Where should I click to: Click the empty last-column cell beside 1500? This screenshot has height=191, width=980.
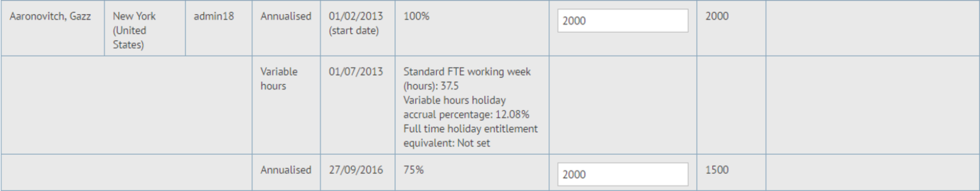pos(872,173)
